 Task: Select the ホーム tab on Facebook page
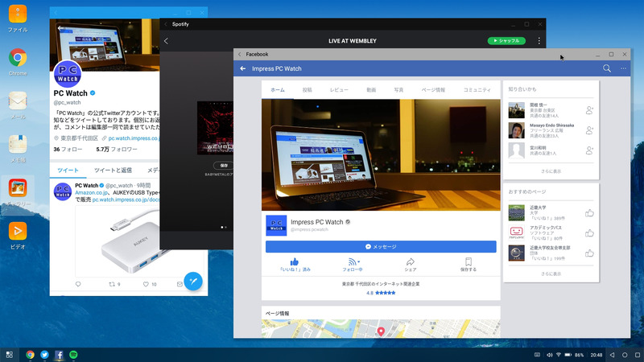tap(278, 90)
